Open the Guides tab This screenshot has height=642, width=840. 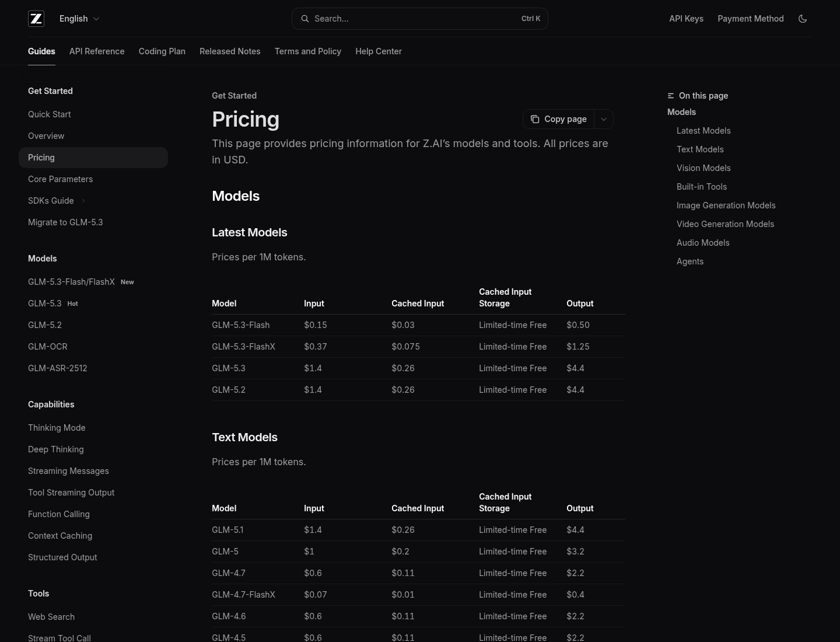pyautogui.click(x=41, y=51)
